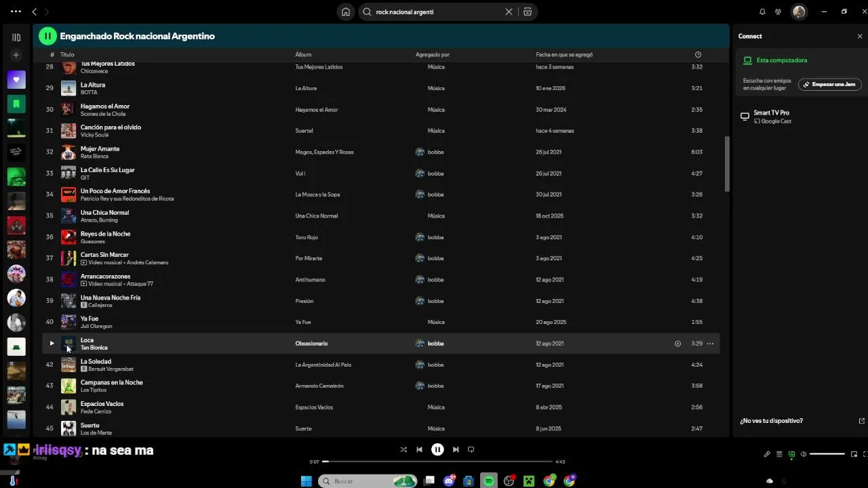Open Task View in taskbar
This screenshot has height=488, width=868.
point(429,481)
